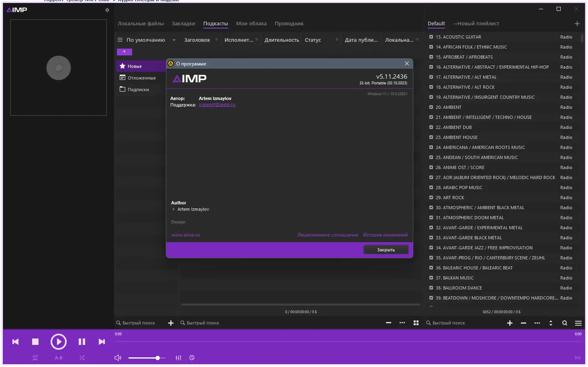Image resolution: width=588 pixels, height=367 pixels.
Task: Switch to the Закладки tab
Action: 183,23
